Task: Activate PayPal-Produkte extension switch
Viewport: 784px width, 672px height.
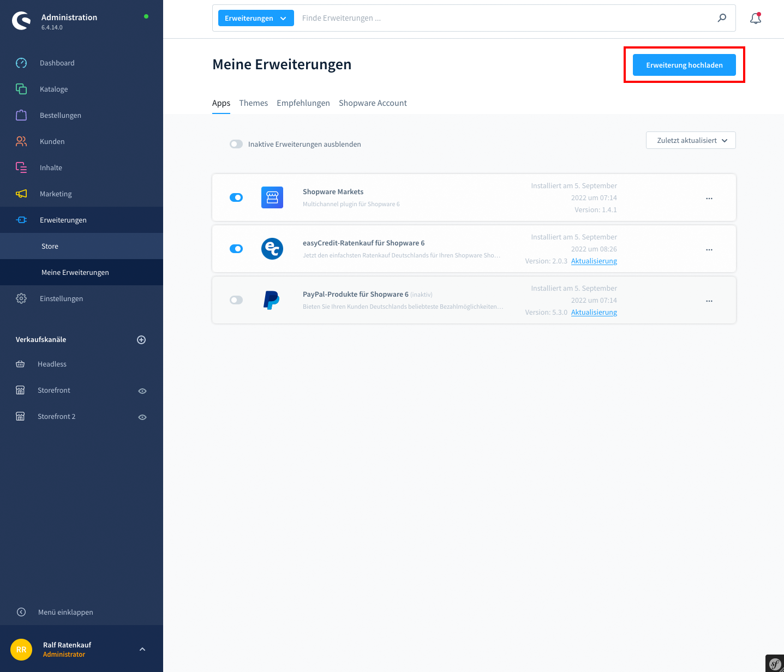Action: (236, 300)
